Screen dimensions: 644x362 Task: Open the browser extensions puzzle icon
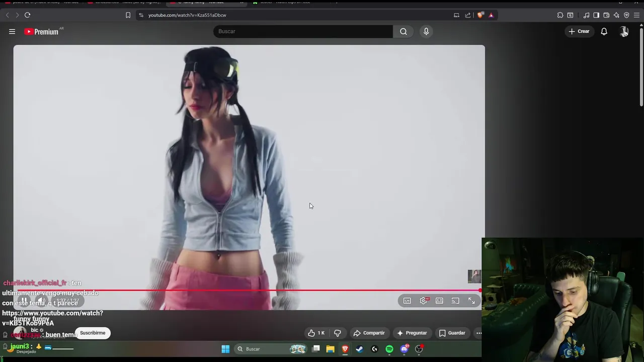[x=560, y=15]
